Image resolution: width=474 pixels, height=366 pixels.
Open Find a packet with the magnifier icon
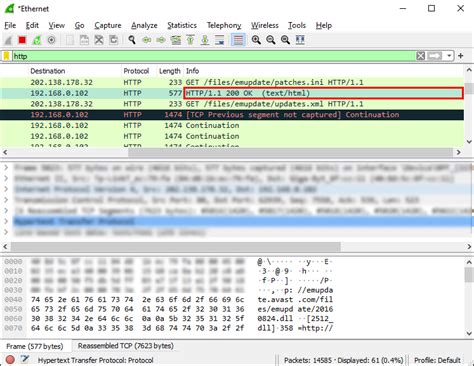click(x=132, y=40)
